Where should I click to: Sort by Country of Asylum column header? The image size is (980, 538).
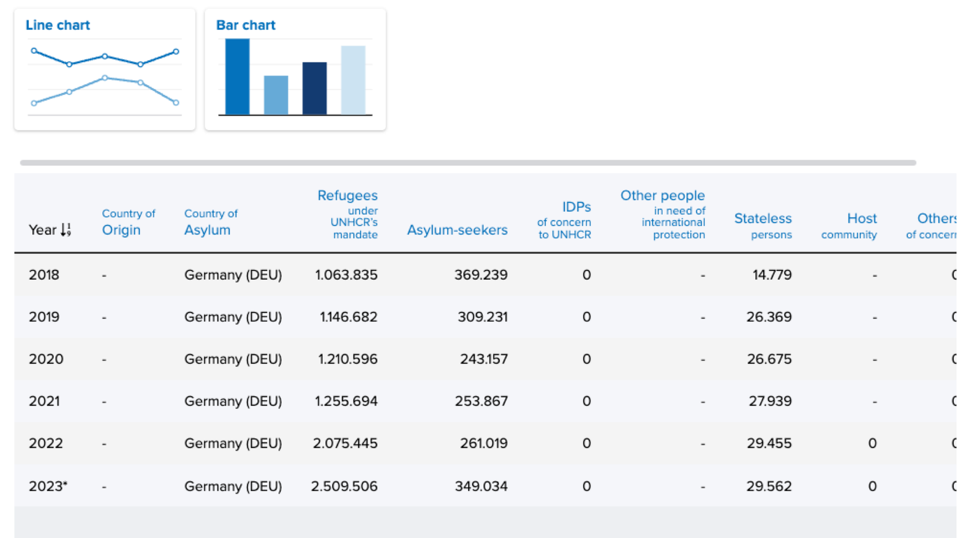(x=210, y=222)
